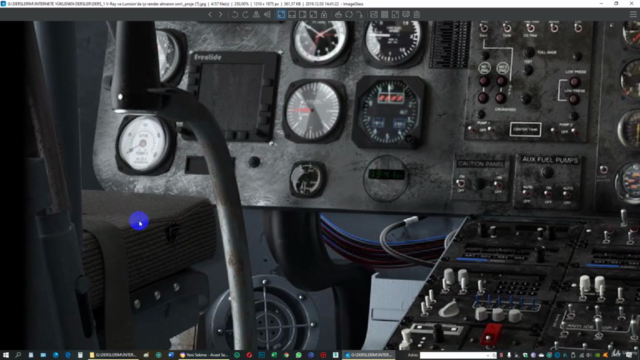Flip the image vertically
640x360 pixels.
click(x=267, y=15)
